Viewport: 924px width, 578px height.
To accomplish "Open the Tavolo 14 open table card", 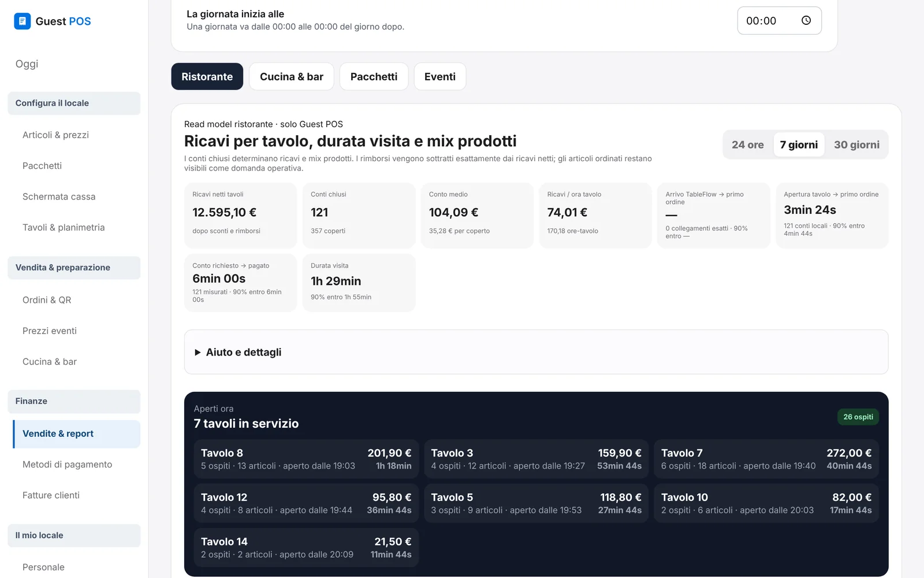I will pos(306,547).
